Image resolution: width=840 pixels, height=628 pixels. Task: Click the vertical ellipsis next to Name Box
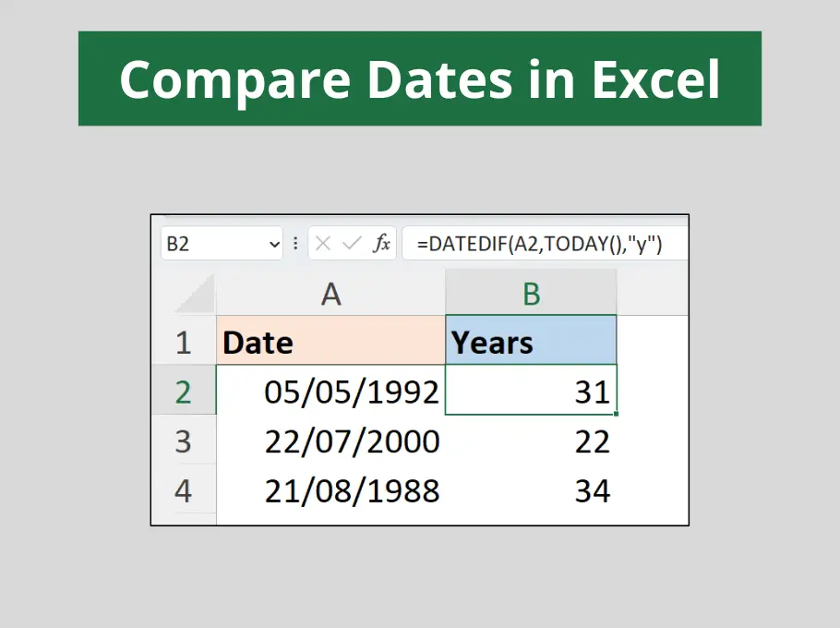point(294,243)
